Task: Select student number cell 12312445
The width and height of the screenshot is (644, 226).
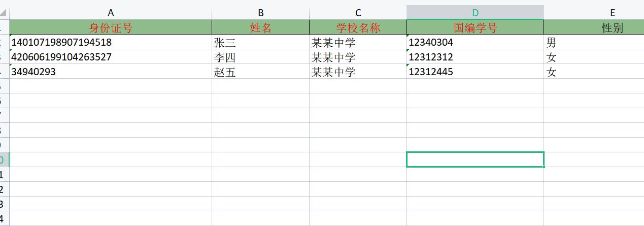Action: pyautogui.click(x=475, y=72)
